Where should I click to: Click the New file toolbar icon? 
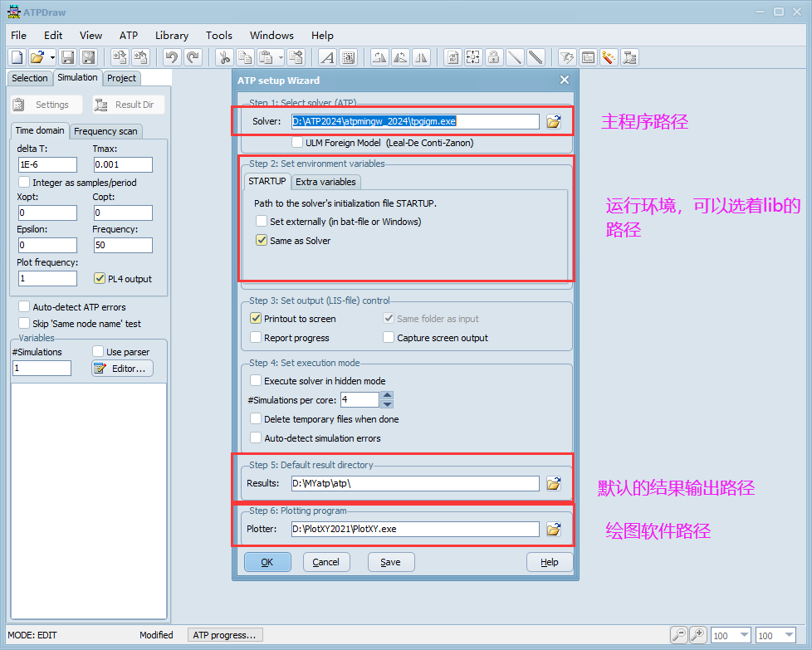(x=17, y=57)
